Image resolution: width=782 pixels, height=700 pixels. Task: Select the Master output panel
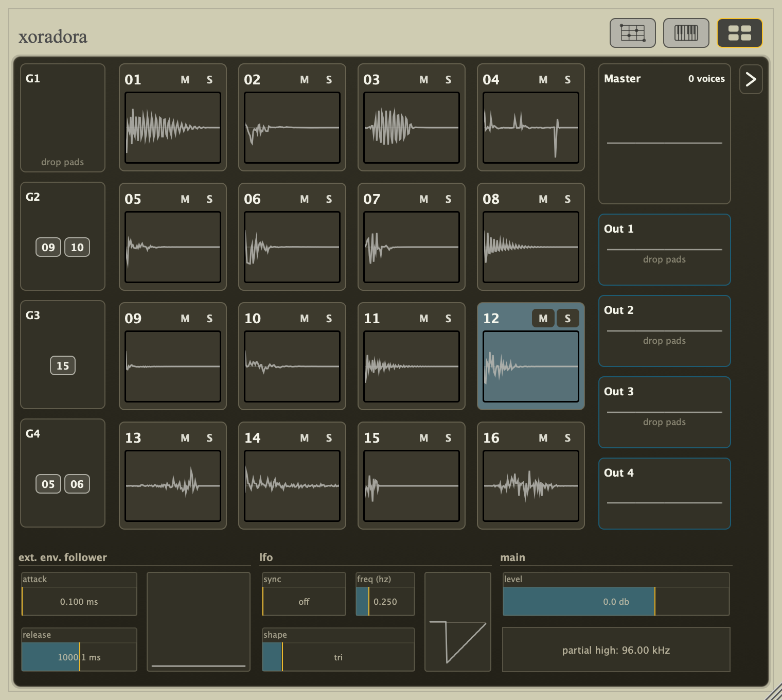point(665,134)
